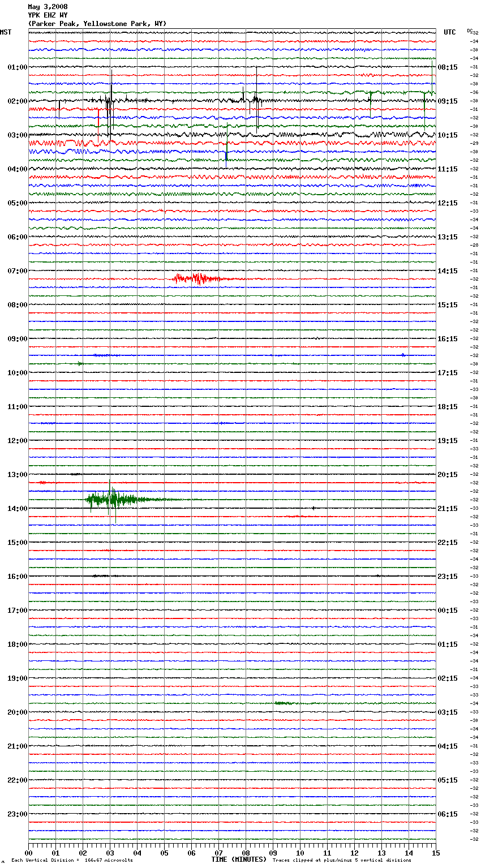481x868 pixels.
Task: Click the UTC label "04:15"
Action: click(x=448, y=746)
